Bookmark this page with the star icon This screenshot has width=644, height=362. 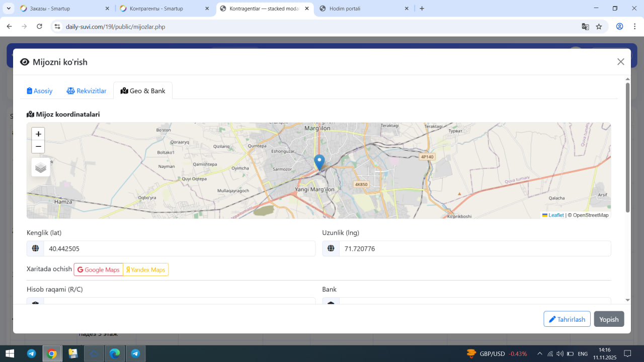(x=599, y=27)
